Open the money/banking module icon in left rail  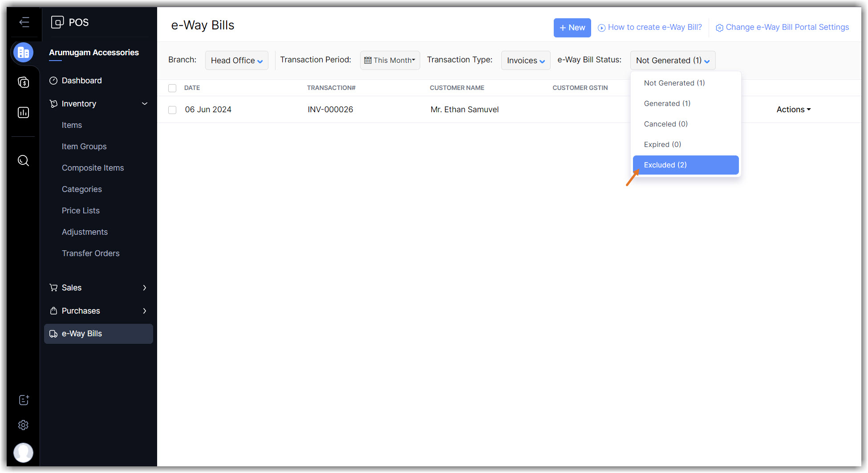tap(24, 82)
